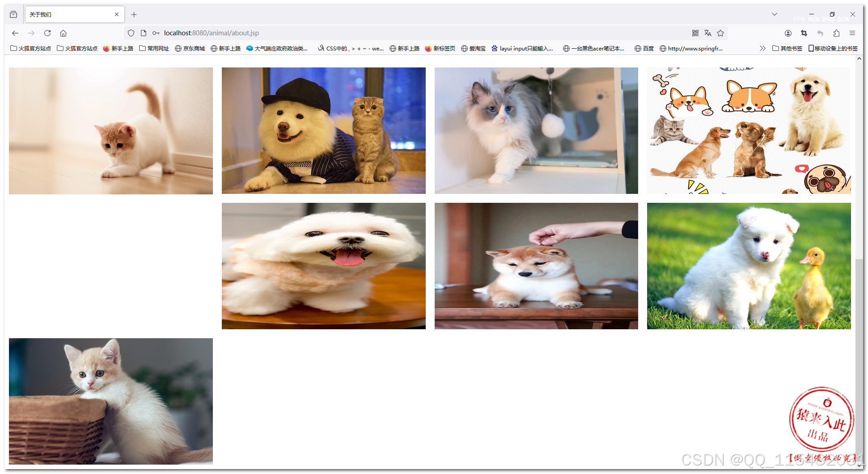Click the tracking protection shield icon
Image resolution: width=868 pixels, height=474 pixels.
131,33
